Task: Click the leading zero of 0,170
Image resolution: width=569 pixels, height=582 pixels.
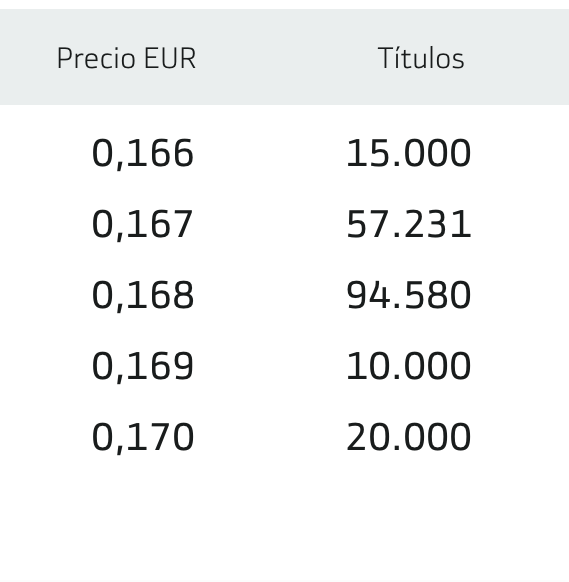Action: coord(102,436)
